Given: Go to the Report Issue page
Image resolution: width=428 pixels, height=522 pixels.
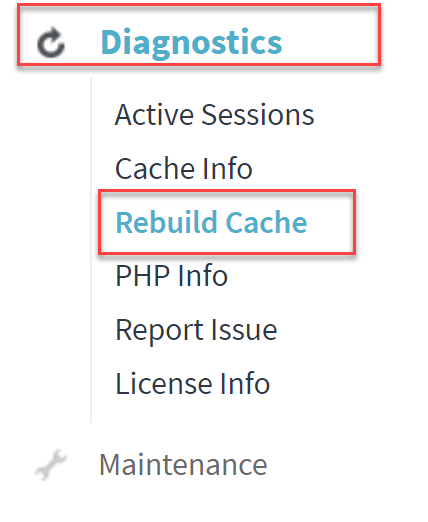Looking at the screenshot, I should [x=196, y=330].
